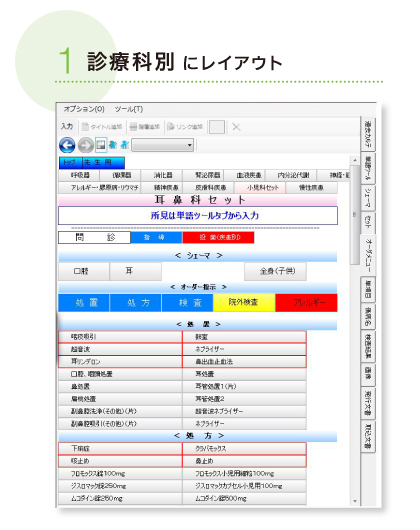Select 咳止め prescription row

pos(120,461)
